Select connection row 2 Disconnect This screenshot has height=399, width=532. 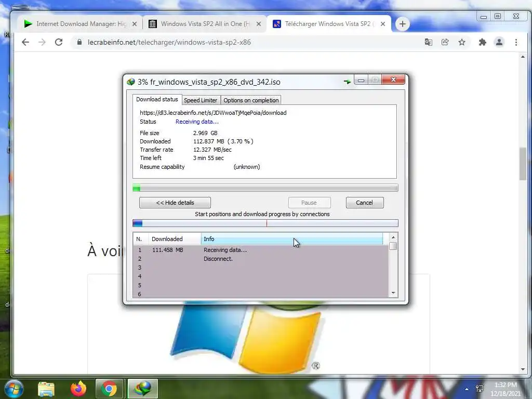point(261,259)
